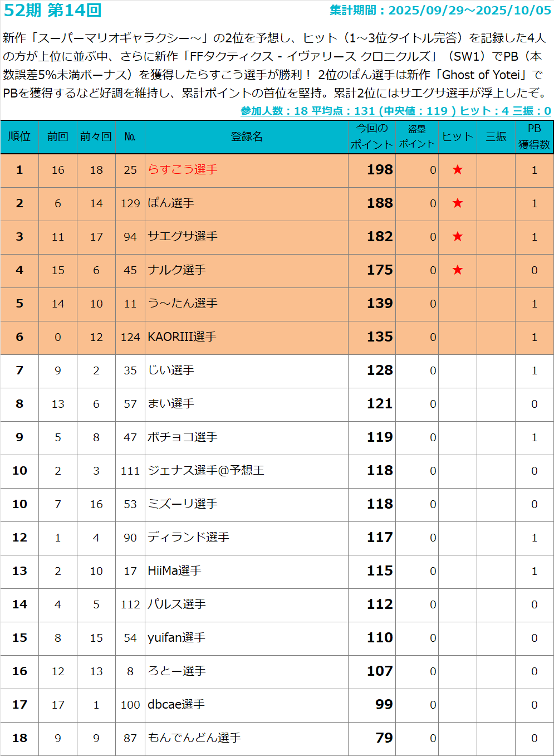Click the red hit star in らすこう選手's row

pyautogui.click(x=457, y=170)
